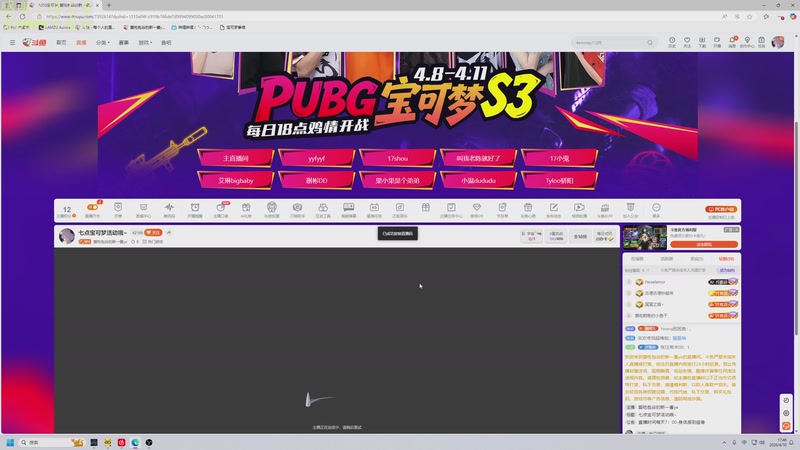Open the start-streaming (开播) camera icon
Screen dimensions: 800x450
pos(717,42)
